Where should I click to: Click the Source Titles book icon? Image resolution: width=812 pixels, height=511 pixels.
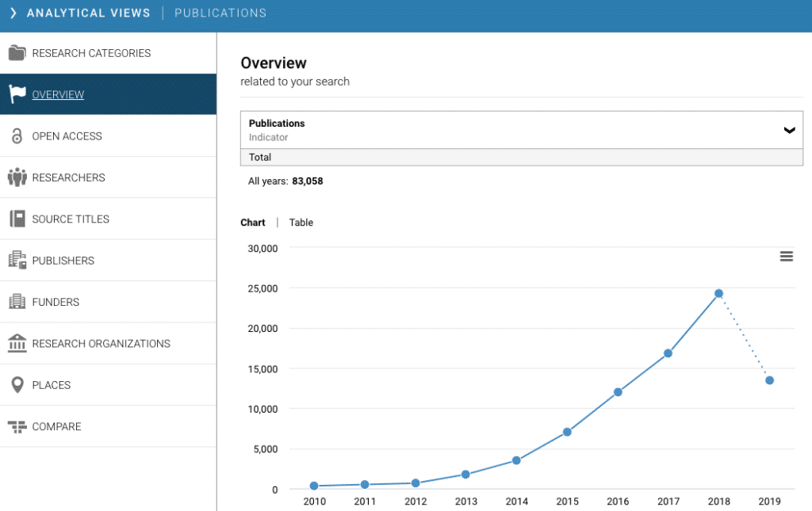tap(17, 219)
